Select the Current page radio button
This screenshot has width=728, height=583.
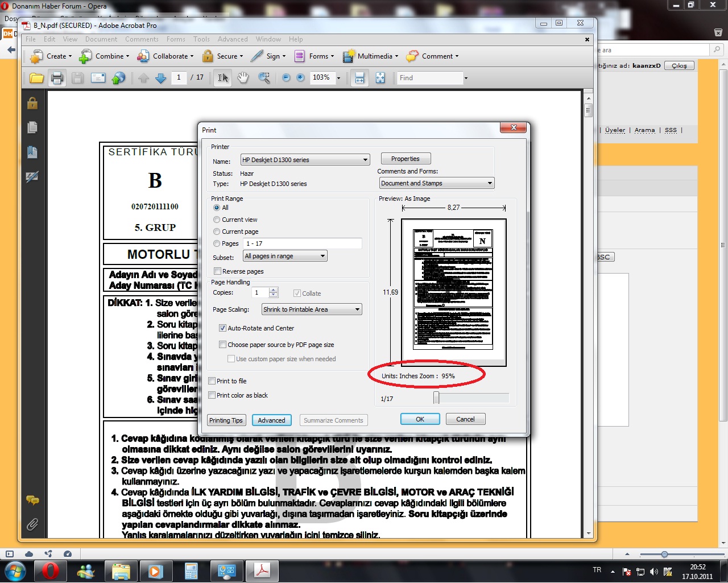coord(217,231)
